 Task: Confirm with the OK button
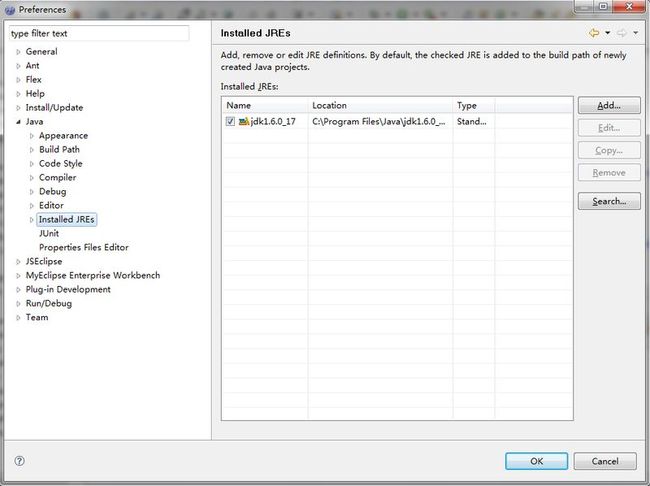coord(536,461)
